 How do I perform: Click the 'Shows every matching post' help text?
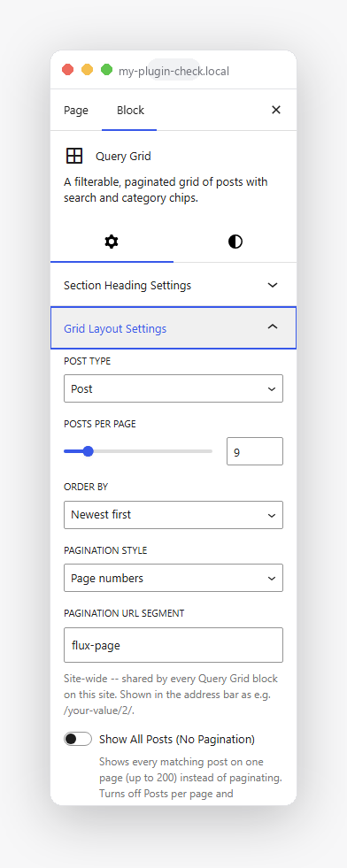[x=190, y=778]
